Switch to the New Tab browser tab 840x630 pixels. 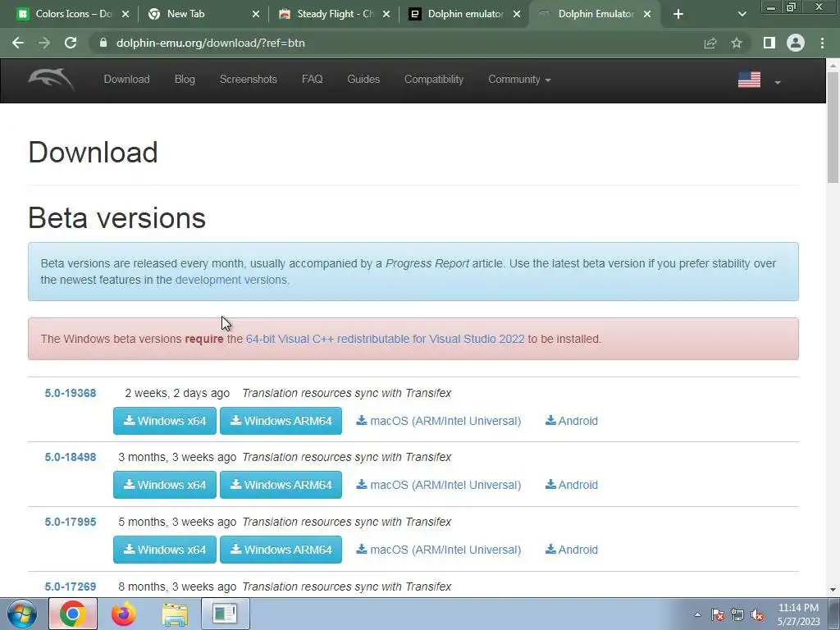coord(203,14)
